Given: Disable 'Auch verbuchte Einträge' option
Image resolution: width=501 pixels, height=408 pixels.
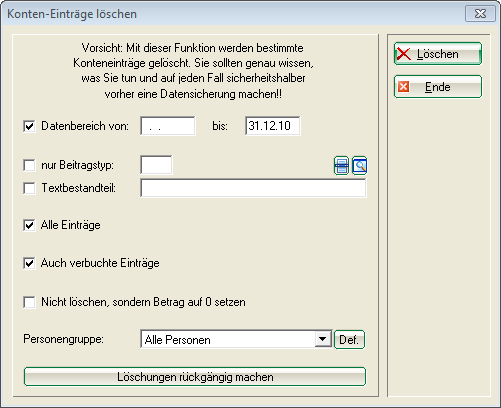Looking at the screenshot, I should pyautogui.click(x=29, y=264).
